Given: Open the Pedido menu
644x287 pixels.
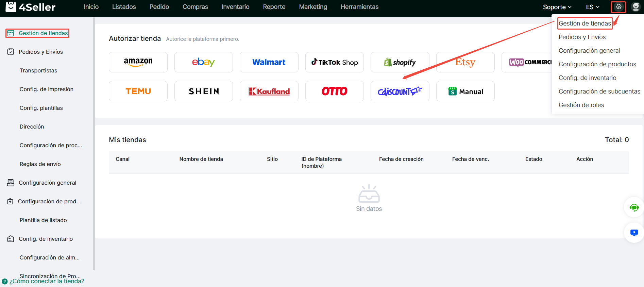Looking at the screenshot, I should tap(159, 7).
